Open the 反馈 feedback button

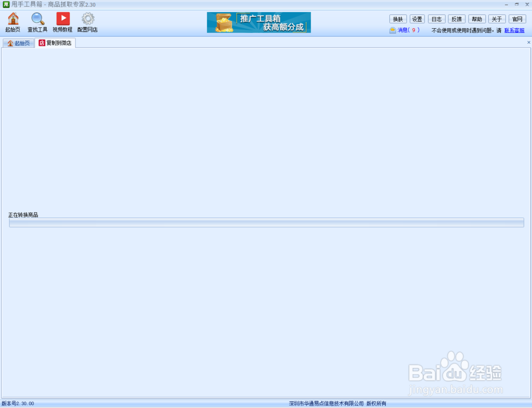pyautogui.click(x=456, y=19)
